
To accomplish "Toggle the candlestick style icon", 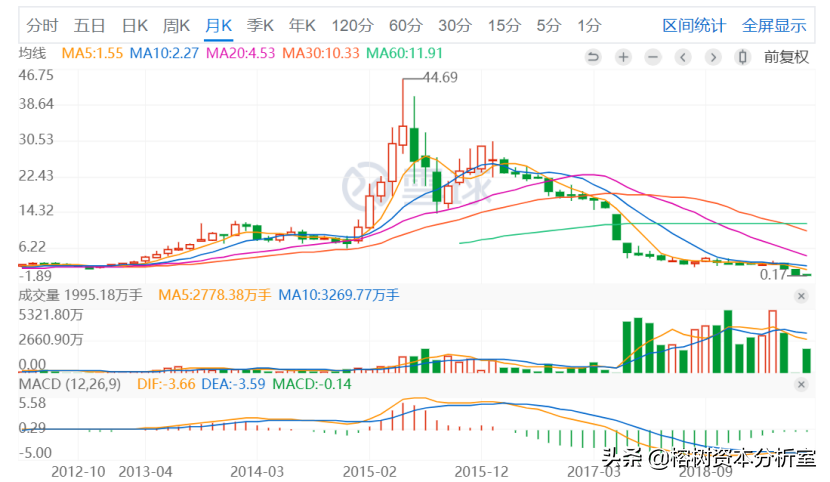I will coord(743,57).
